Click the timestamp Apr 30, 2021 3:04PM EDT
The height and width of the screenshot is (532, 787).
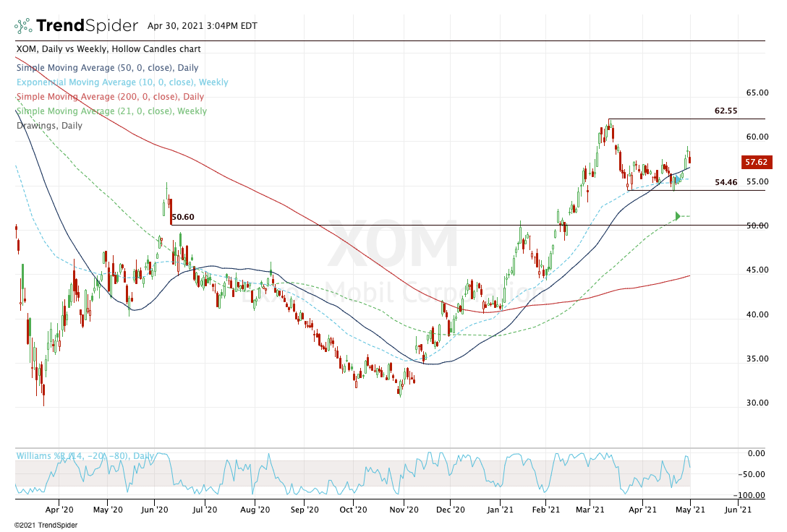203,25
